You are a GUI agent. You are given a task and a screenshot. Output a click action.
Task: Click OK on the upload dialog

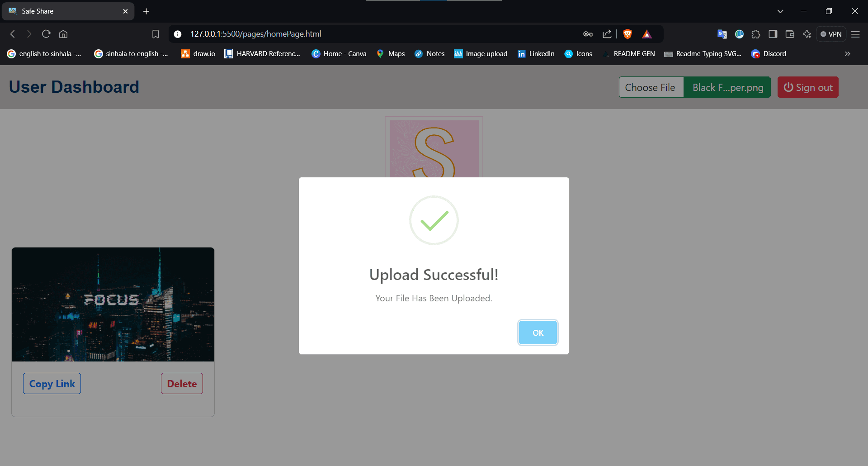(538, 333)
